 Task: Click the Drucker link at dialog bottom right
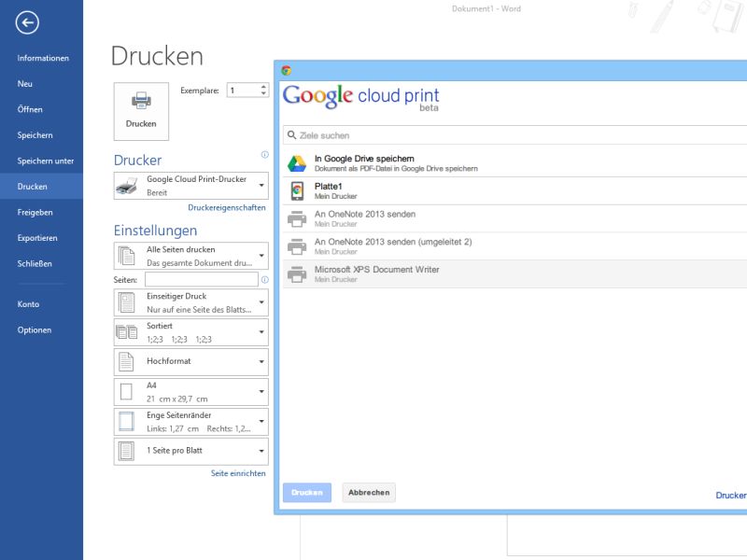point(731,496)
